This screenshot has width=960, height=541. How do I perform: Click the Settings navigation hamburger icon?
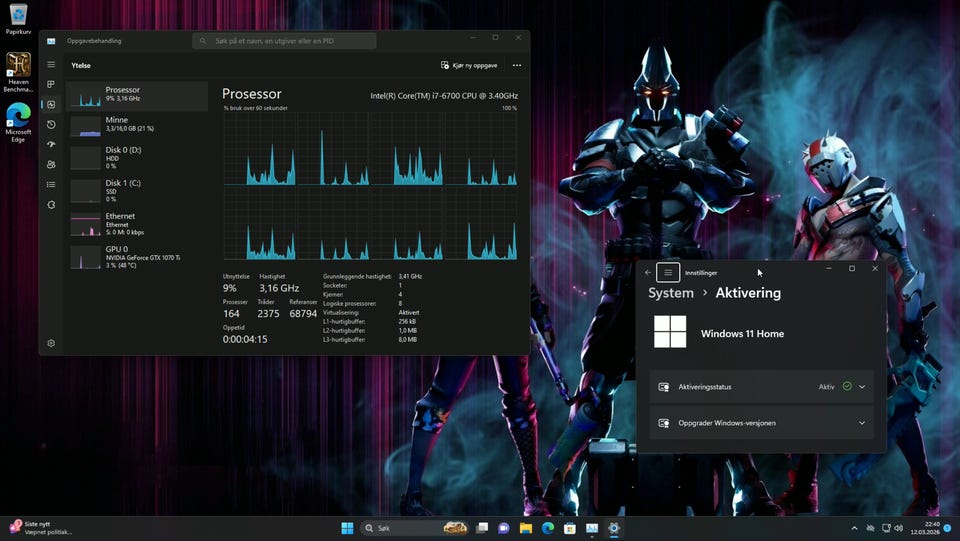point(668,272)
